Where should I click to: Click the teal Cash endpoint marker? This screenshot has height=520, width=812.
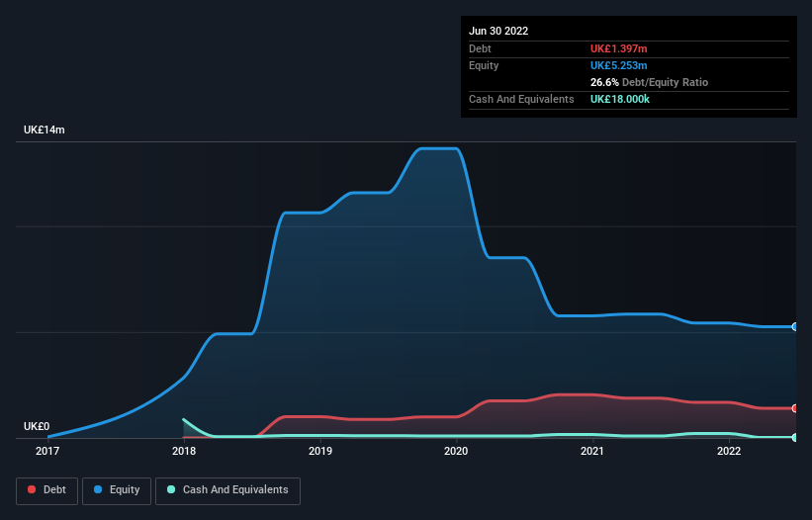tap(795, 437)
